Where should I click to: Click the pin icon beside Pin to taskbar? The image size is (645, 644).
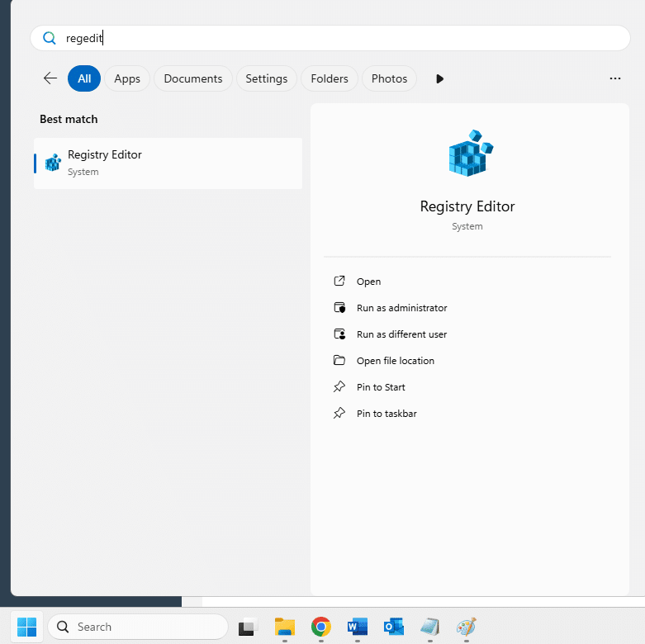tap(339, 413)
